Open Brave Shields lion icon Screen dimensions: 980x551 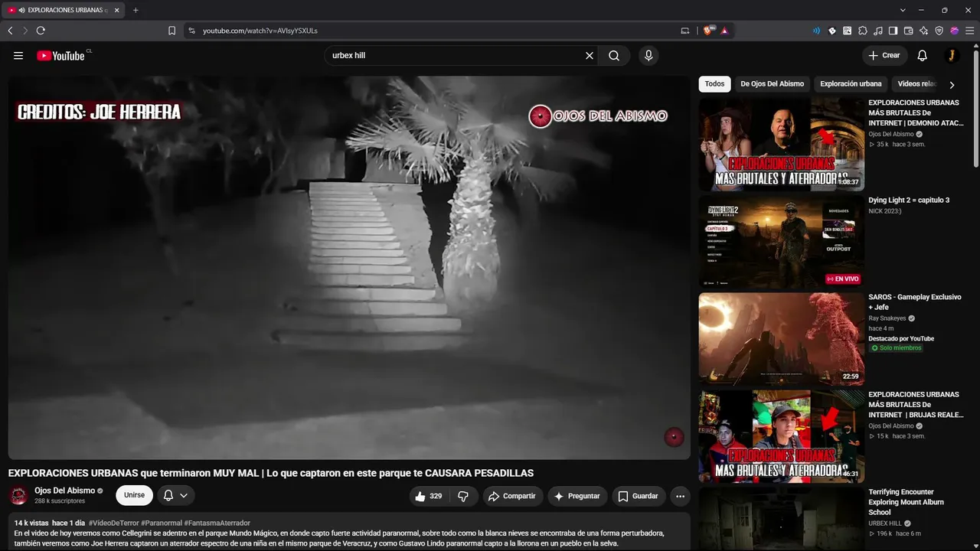[x=708, y=31]
